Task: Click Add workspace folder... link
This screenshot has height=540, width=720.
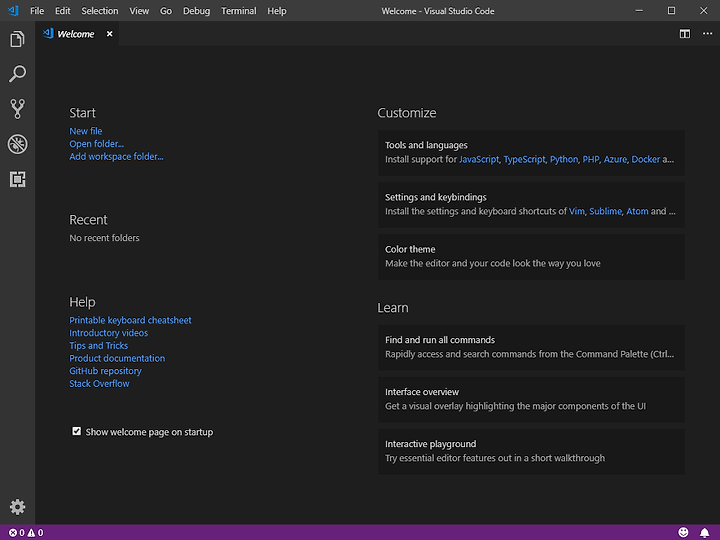Action: (116, 157)
